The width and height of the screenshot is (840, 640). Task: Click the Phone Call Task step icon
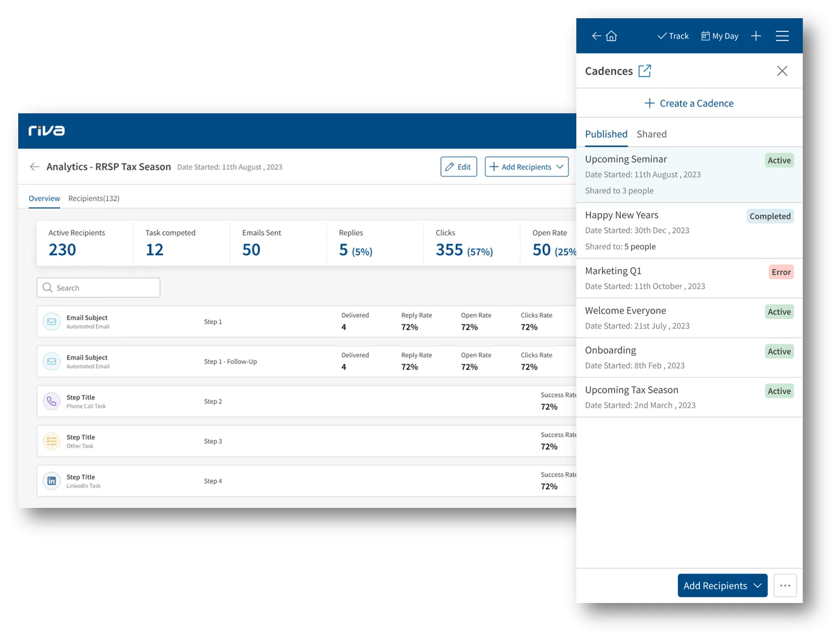[x=52, y=401]
